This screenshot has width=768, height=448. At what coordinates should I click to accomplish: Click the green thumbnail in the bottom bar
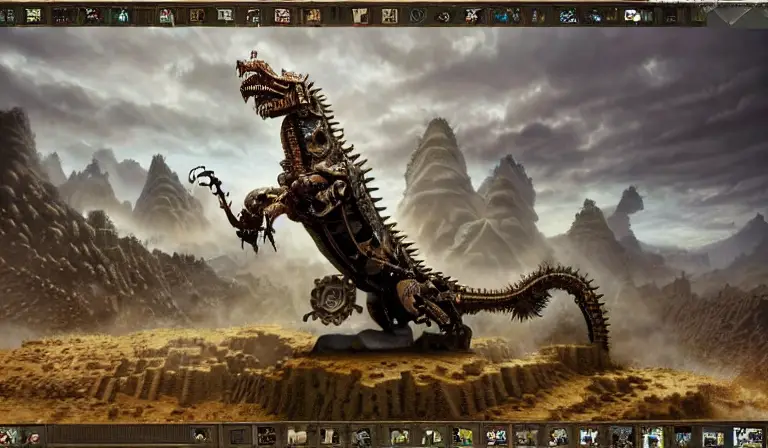[462, 436]
